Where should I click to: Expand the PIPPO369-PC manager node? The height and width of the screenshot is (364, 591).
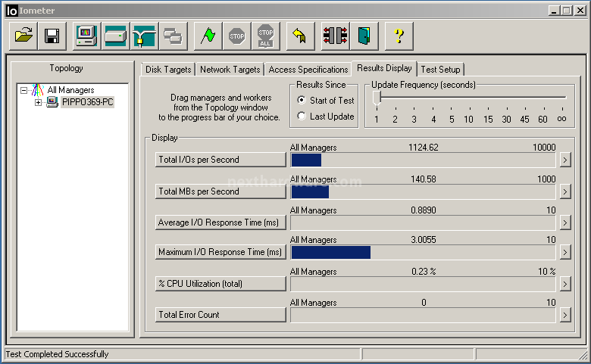pos(38,102)
